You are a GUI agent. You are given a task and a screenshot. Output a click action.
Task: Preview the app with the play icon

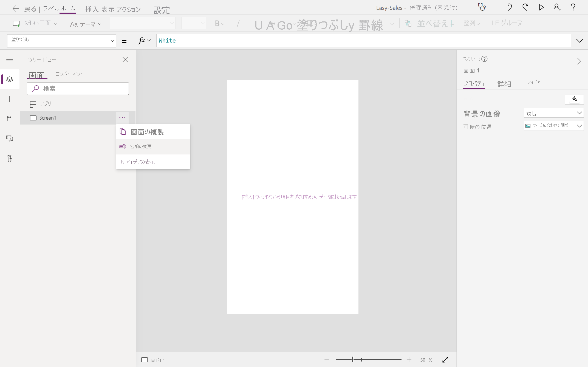click(x=541, y=7)
